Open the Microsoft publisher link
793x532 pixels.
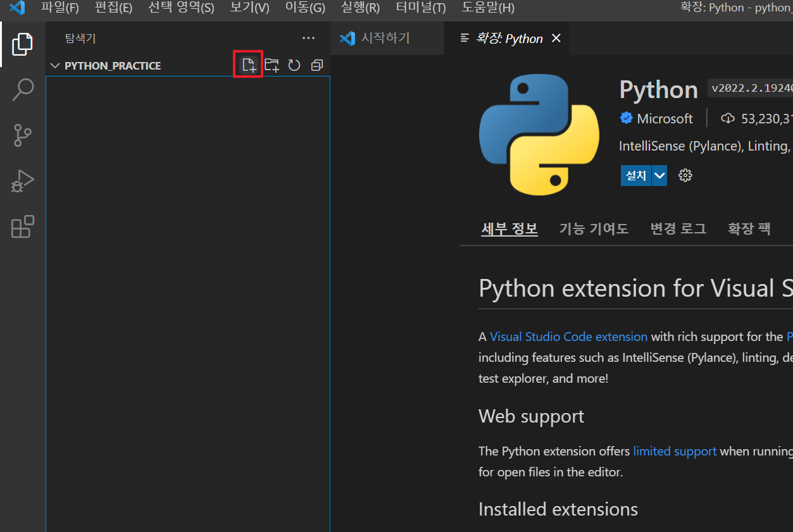tap(665, 118)
